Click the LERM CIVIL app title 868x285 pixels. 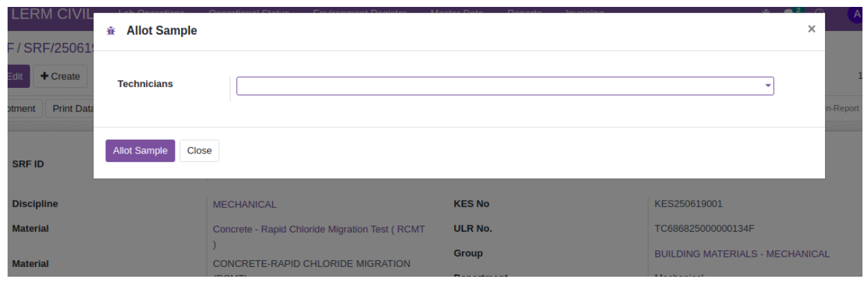pos(47,12)
